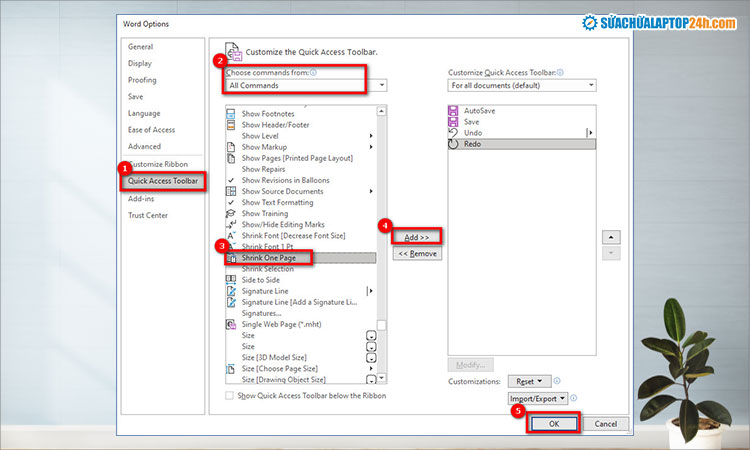Screen dimensions: 750x450
Task: Click command list scrollbar up arrow
Action: (x=381, y=111)
